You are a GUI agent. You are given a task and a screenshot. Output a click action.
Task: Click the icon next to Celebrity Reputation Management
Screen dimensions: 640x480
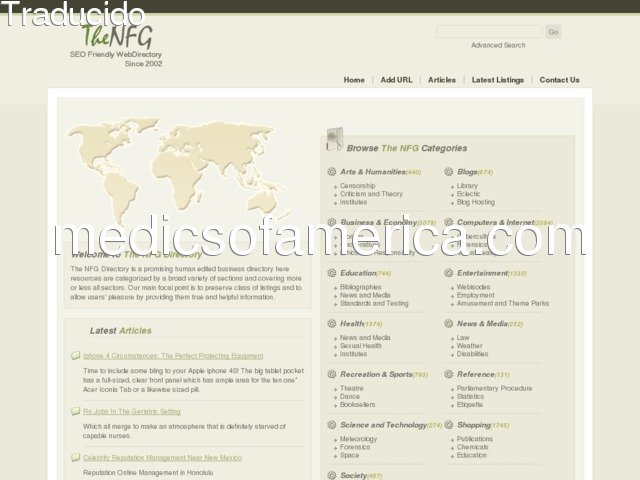point(75,458)
